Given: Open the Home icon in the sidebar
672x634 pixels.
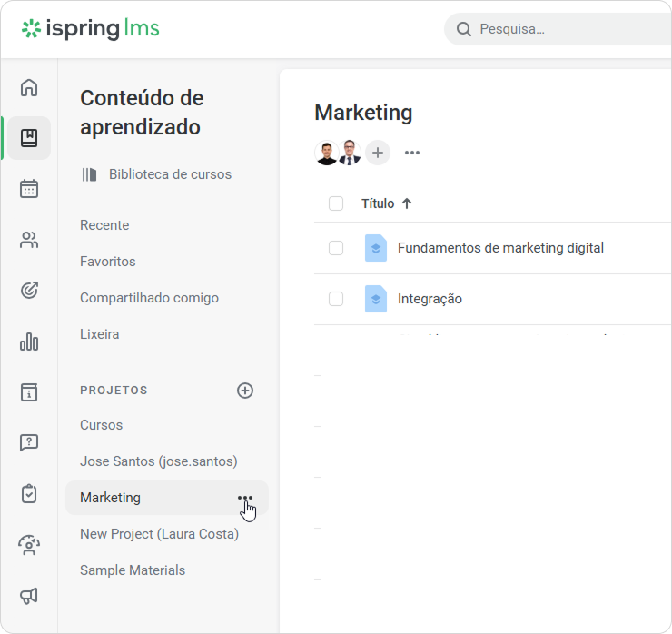Looking at the screenshot, I should 29,87.
